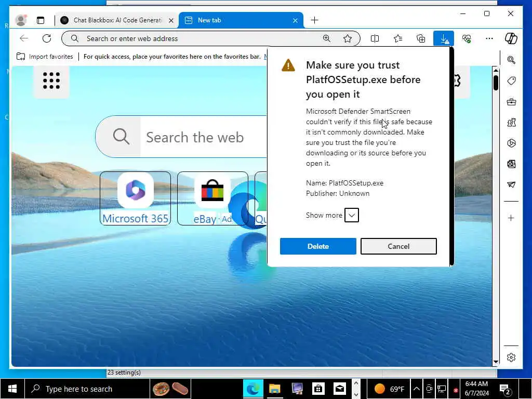Open sidebar Games chess icon
This screenshot has width=532, height=399.
tap(511, 123)
